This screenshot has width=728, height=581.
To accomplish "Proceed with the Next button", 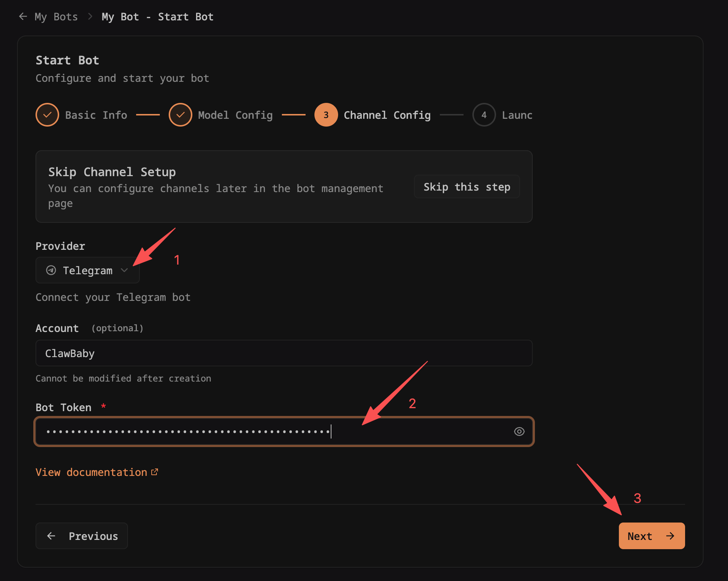I will [x=651, y=536].
